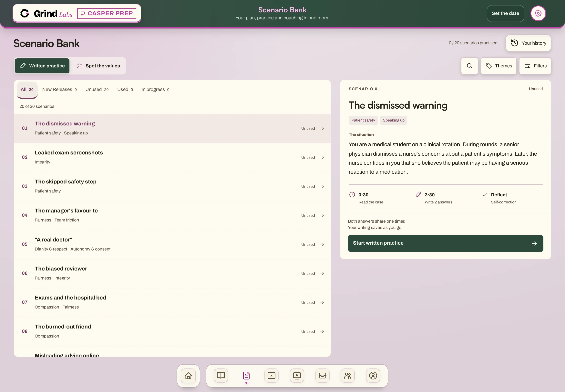This screenshot has width=565, height=392.
Task: Open Your history
Action: [x=528, y=43]
